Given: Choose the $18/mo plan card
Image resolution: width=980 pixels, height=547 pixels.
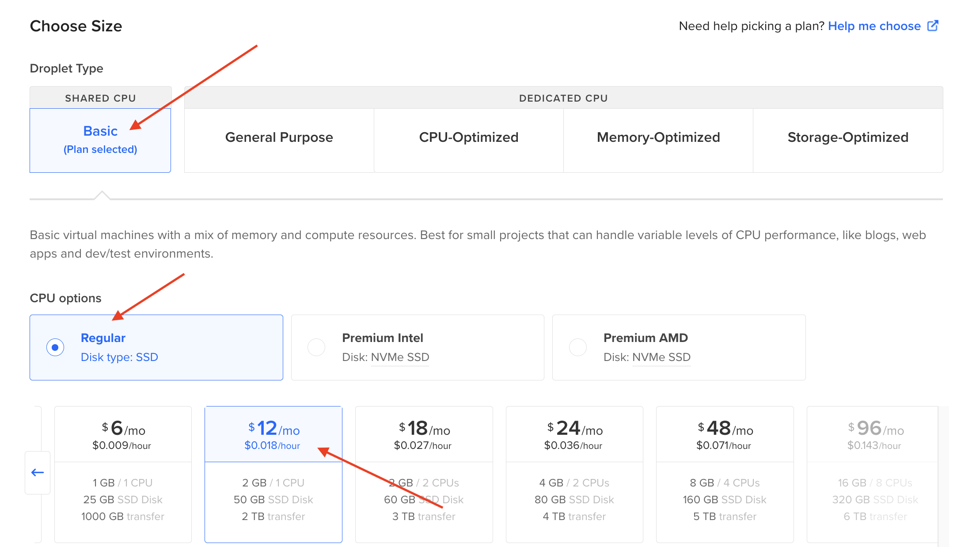Looking at the screenshot, I should coord(424,474).
